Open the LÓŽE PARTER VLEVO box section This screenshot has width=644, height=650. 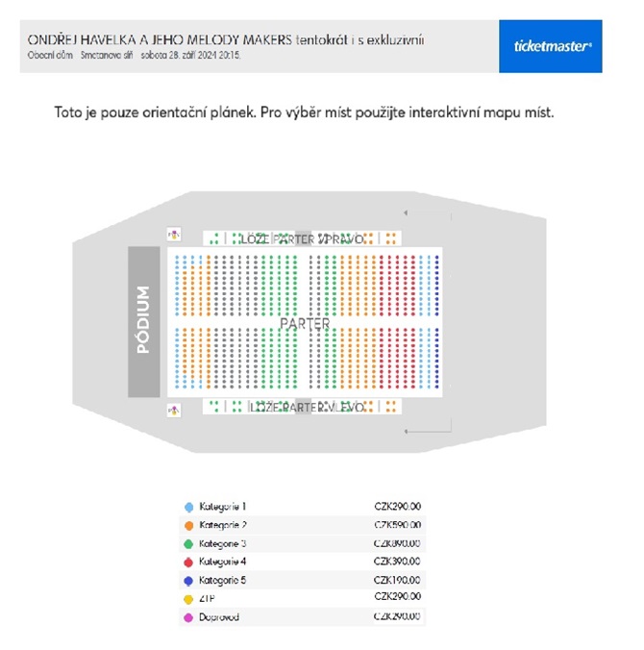click(x=302, y=407)
